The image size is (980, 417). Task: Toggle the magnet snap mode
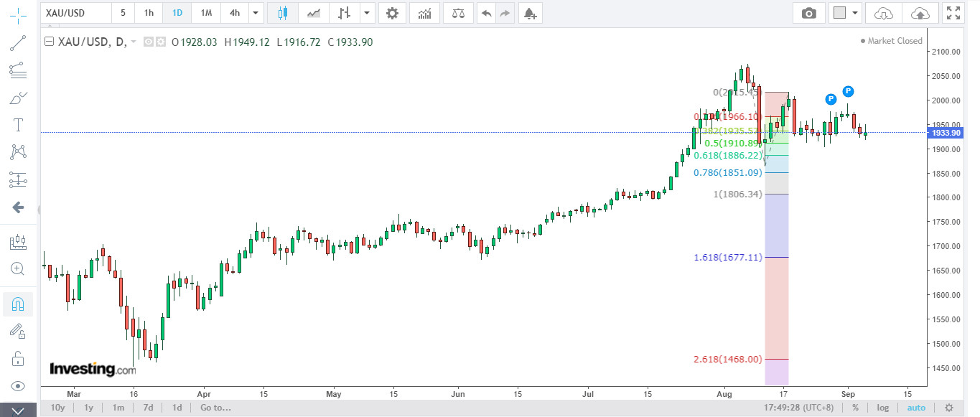(x=19, y=305)
